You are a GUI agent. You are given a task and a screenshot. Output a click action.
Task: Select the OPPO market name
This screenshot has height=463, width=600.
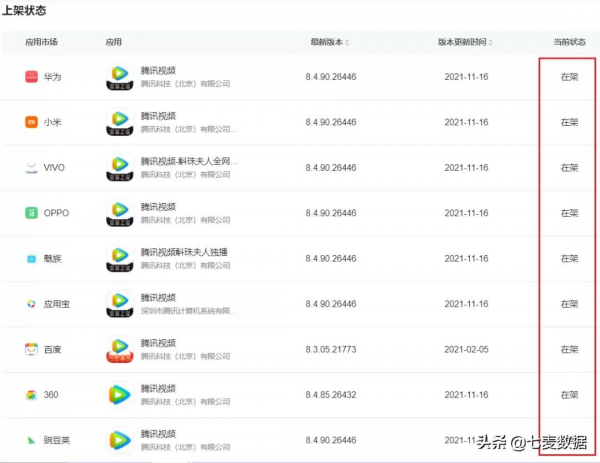point(56,213)
